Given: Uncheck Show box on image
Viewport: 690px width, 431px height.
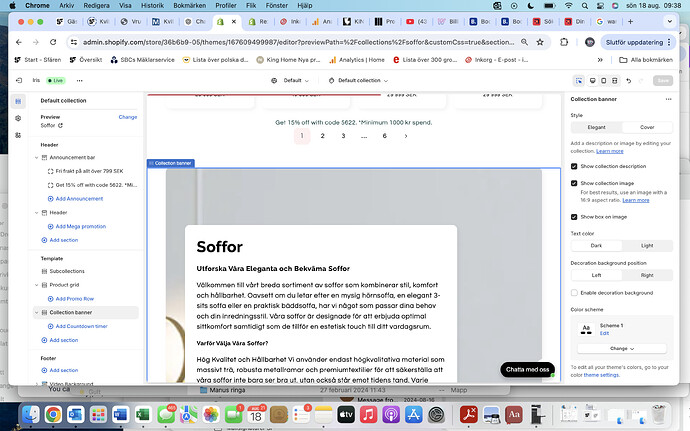Looking at the screenshot, I should [574, 217].
